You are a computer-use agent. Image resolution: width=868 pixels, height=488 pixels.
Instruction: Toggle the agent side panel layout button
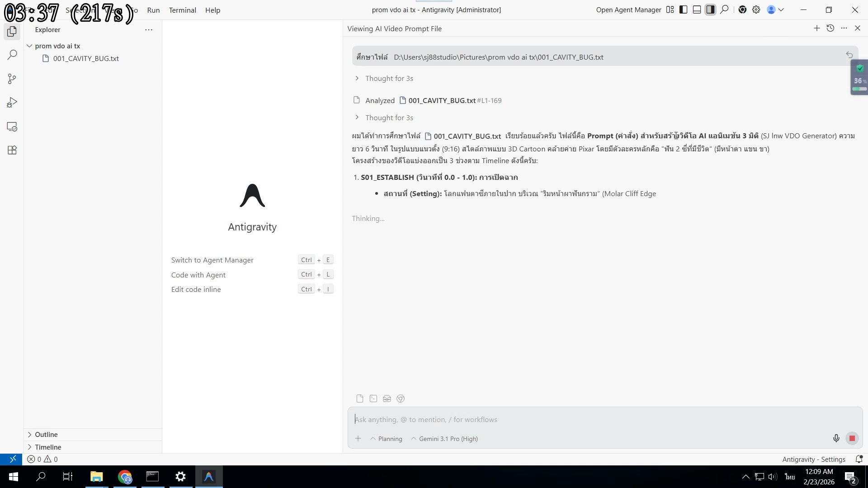click(x=711, y=9)
